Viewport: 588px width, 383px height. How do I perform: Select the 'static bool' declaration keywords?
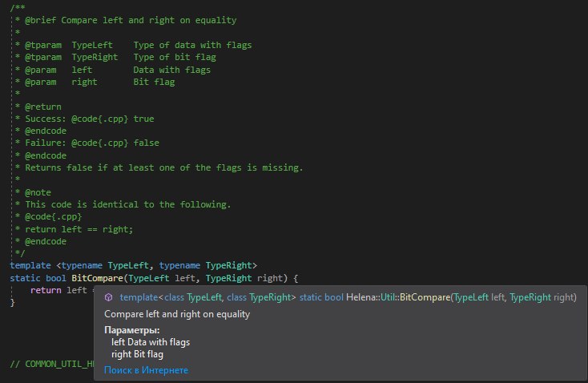tap(38, 278)
